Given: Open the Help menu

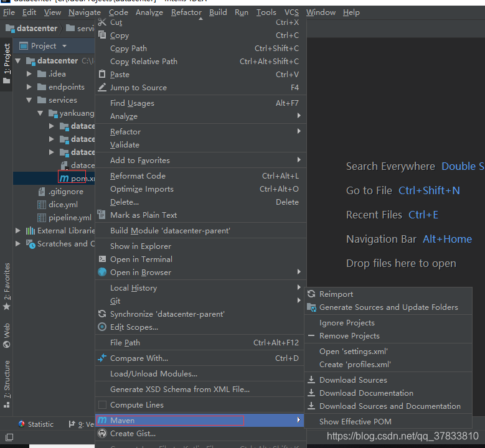Looking at the screenshot, I should pos(351,12).
